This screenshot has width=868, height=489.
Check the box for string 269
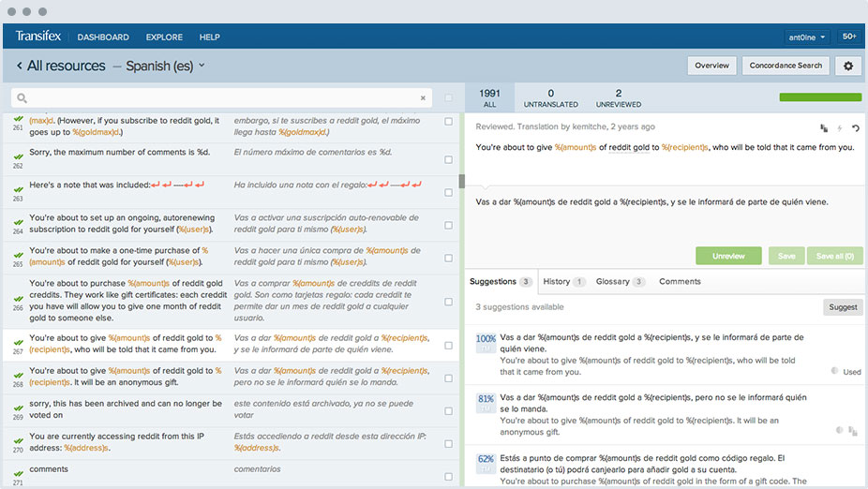click(448, 411)
